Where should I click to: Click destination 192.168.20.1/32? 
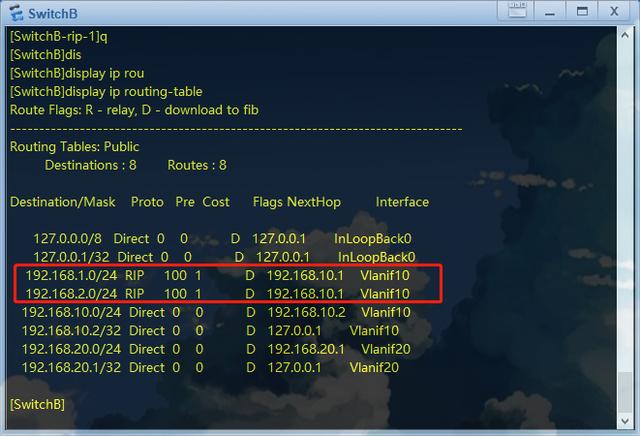[71, 368]
